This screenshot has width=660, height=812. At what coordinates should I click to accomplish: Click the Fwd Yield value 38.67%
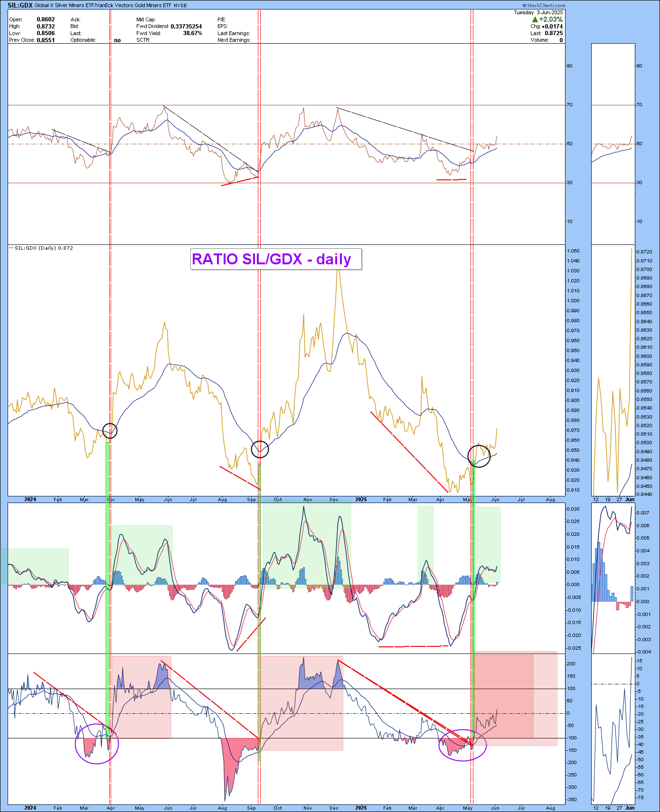[x=192, y=33]
